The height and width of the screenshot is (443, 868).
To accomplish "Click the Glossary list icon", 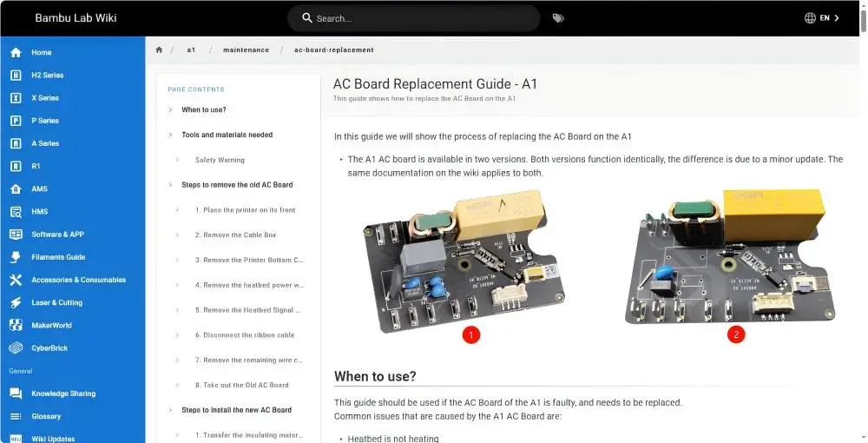I will coord(16,416).
